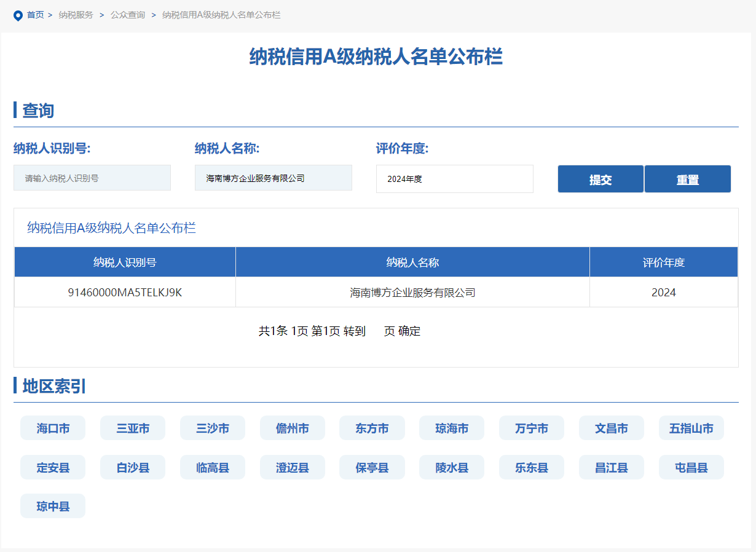
Task: Select 五指山市 region
Action: click(x=691, y=428)
